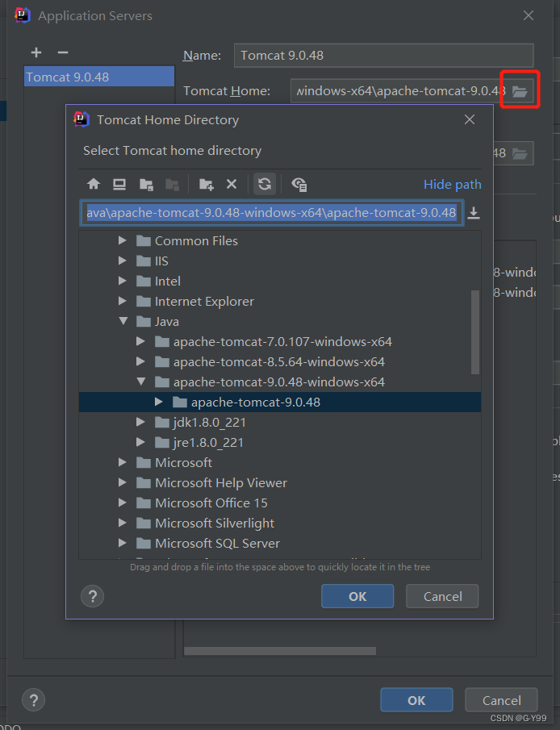Expand Internet Explorer folder
This screenshot has width=560, height=730.
[122, 301]
